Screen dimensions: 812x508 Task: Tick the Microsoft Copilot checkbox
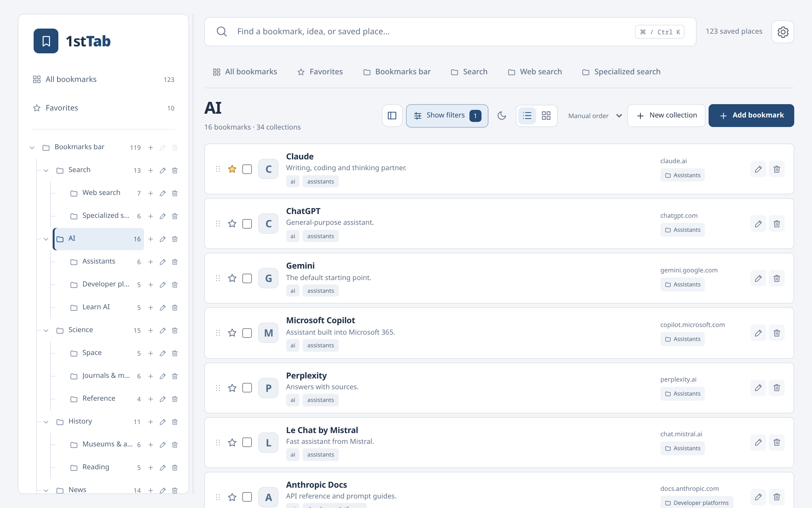click(247, 333)
